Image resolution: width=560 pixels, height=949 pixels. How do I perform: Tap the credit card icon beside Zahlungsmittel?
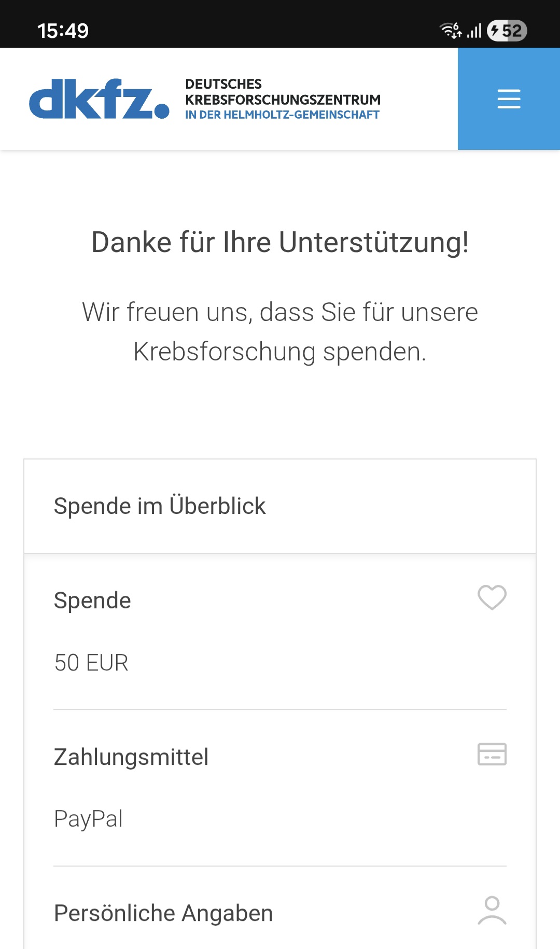coord(492,754)
